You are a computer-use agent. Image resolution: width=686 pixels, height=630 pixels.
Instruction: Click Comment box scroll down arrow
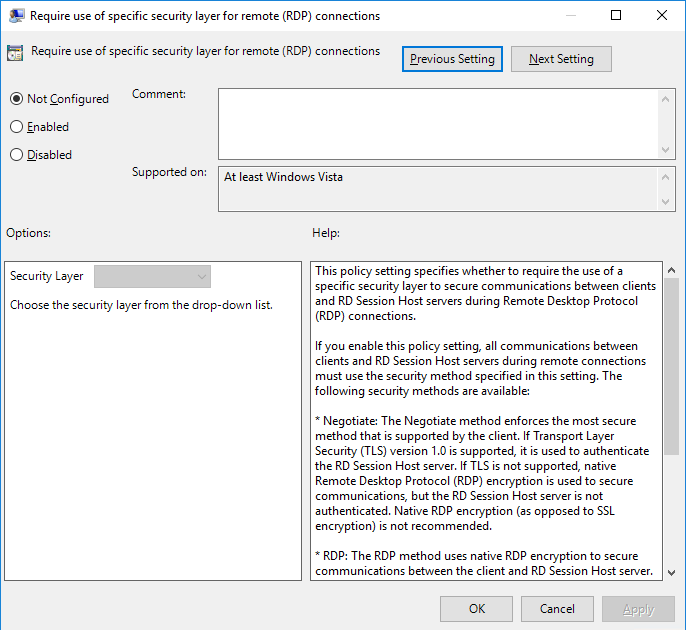click(667, 148)
